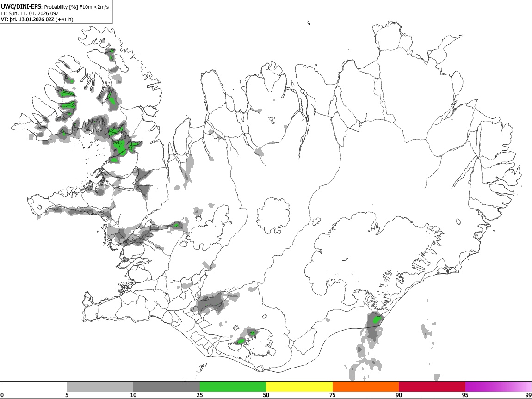Click the legend tick label '25'
532x399 pixels.
pos(200,395)
